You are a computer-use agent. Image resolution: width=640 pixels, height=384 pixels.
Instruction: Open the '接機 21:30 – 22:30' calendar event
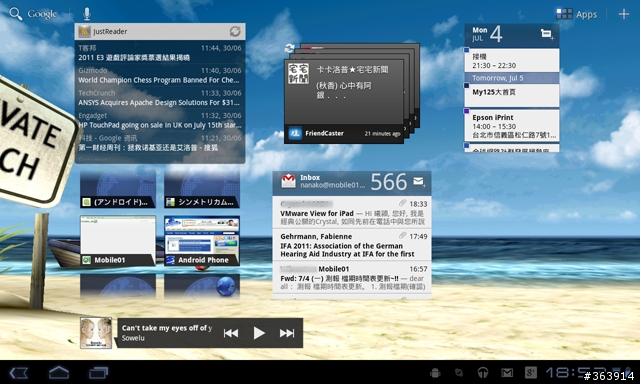512,60
